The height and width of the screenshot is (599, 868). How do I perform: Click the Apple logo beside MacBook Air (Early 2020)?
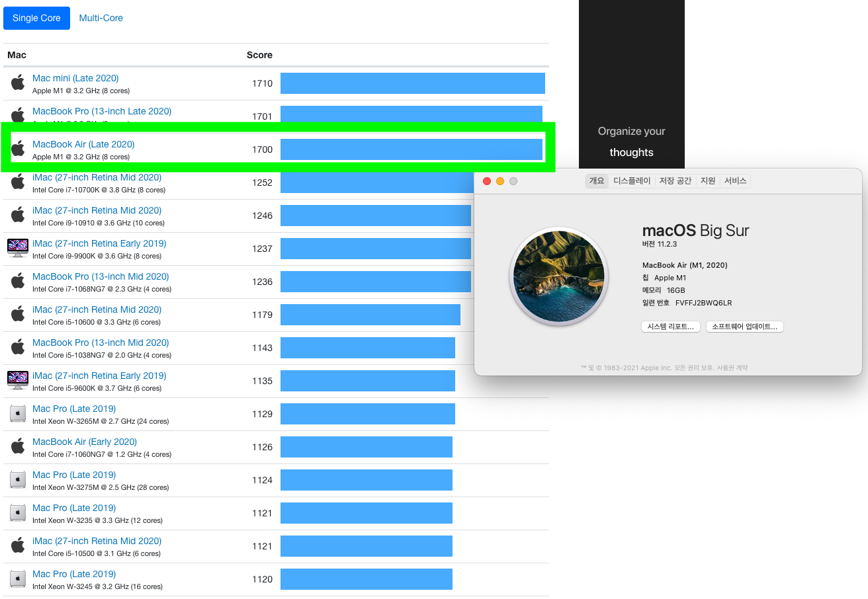click(x=18, y=446)
